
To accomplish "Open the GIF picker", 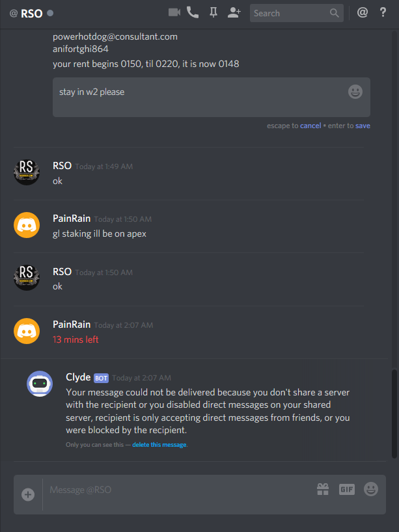I will [347, 489].
